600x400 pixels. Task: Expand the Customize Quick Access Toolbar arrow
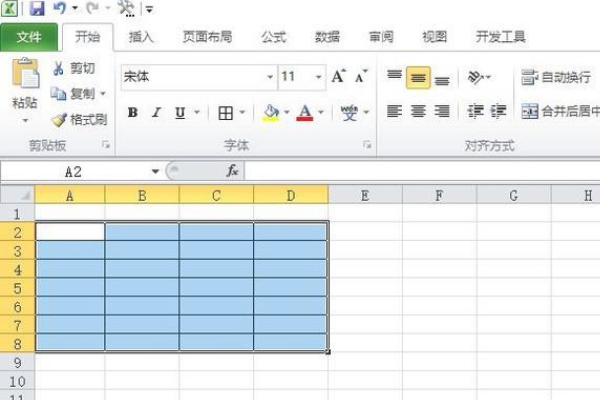tap(150, 9)
